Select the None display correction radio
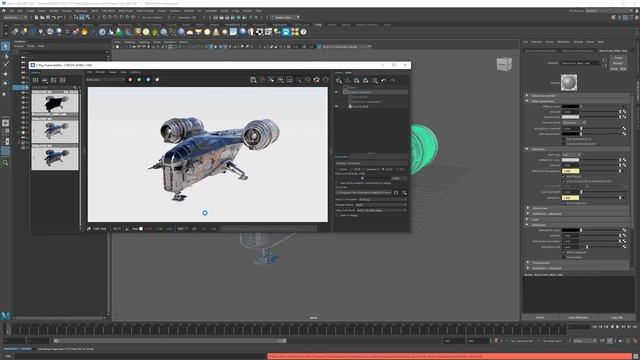 point(338,169)
